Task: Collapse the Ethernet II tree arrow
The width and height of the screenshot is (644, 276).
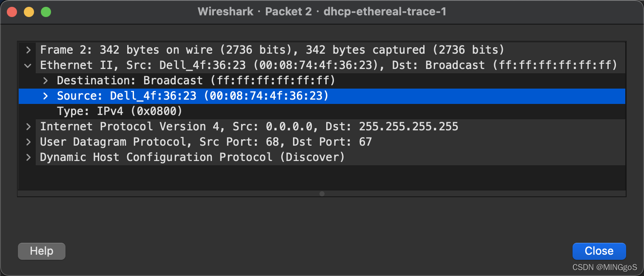Action: tap(28, 66)
